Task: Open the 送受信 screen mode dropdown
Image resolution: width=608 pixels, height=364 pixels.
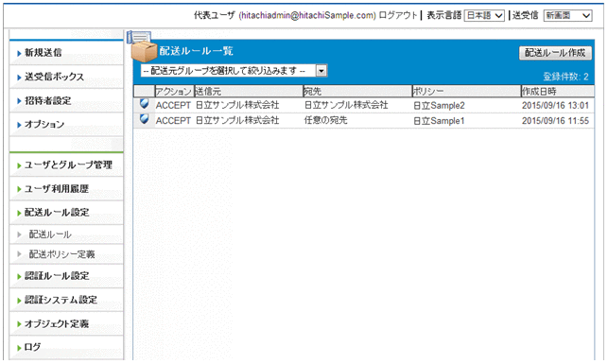Action: (x=567, y=15)
